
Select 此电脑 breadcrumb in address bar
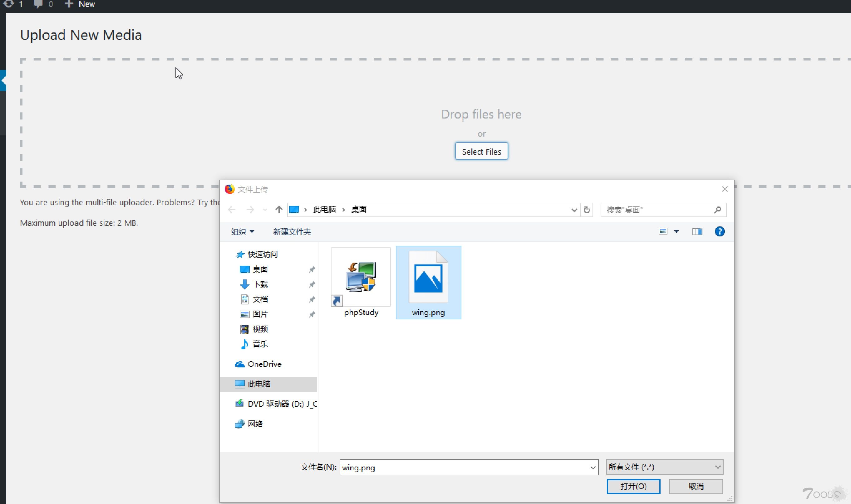(324, 209)
